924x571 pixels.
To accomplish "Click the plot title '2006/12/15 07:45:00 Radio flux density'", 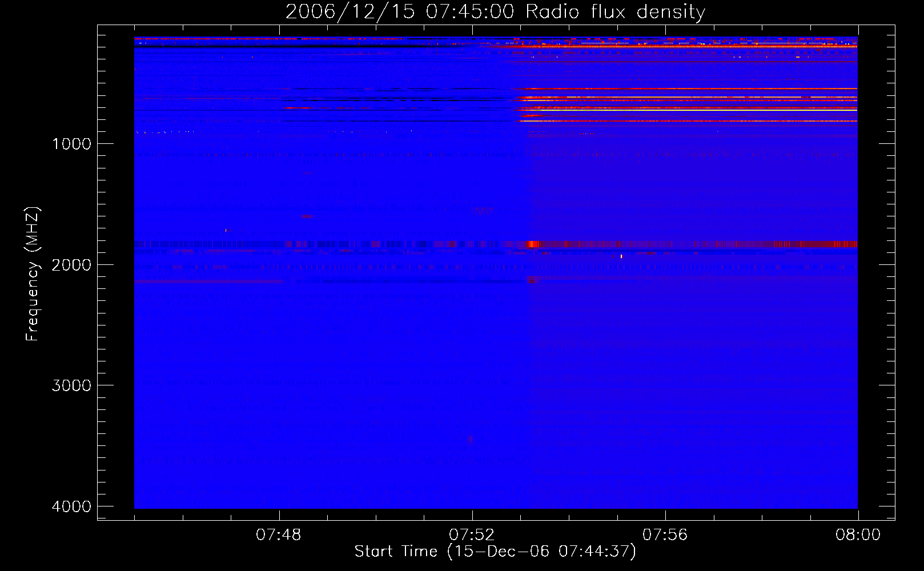I will 495,11.
